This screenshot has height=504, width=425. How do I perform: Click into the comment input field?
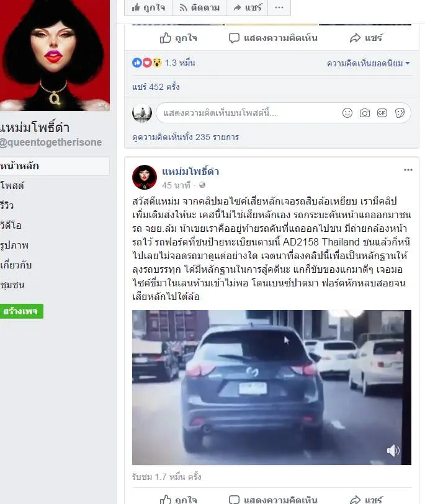[x=251, y=113]
